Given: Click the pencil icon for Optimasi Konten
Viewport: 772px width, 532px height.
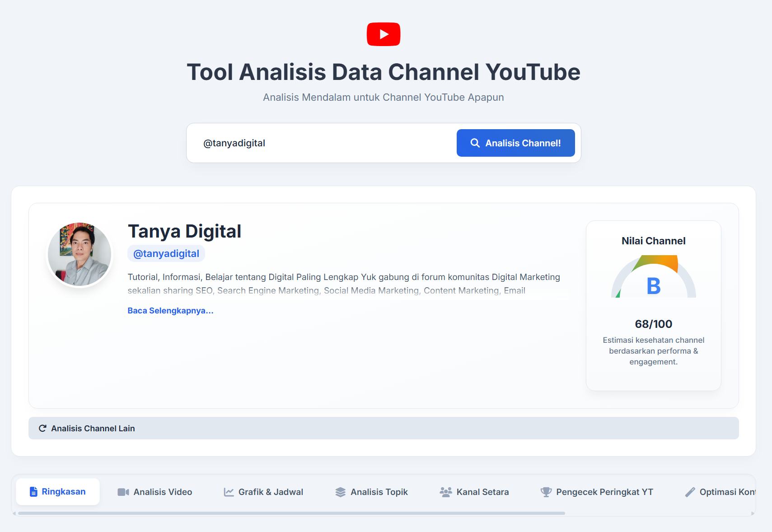Looking at the screenshot, I should click(690, 492).
